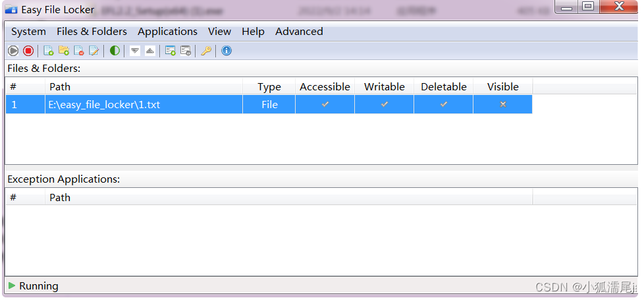Toggle the Accessible check for 1.txt
The height and width of the screenshot is (300, 644).
(325, 105)
